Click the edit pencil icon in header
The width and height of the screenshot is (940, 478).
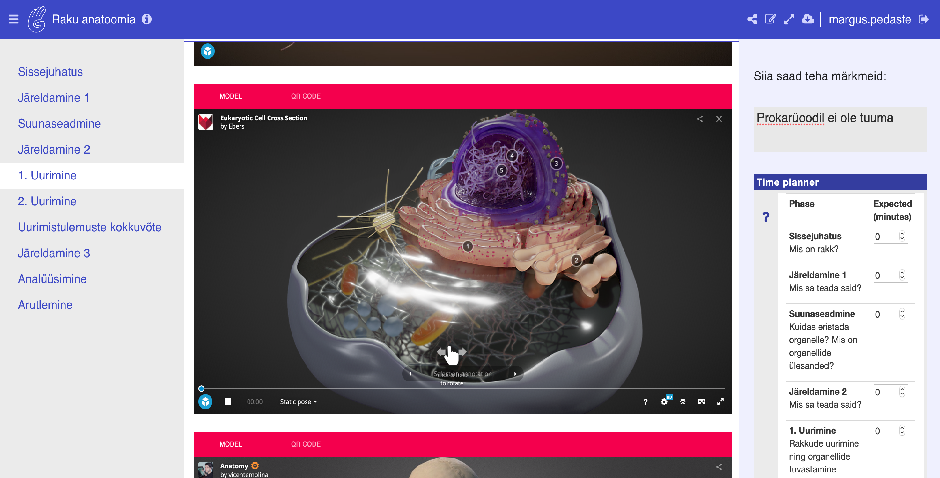click(x=770, y=19)
